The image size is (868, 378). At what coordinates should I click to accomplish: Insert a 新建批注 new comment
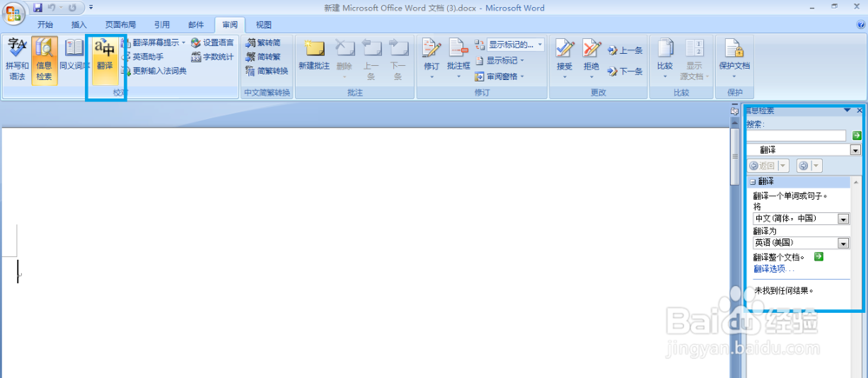[314, 56]
